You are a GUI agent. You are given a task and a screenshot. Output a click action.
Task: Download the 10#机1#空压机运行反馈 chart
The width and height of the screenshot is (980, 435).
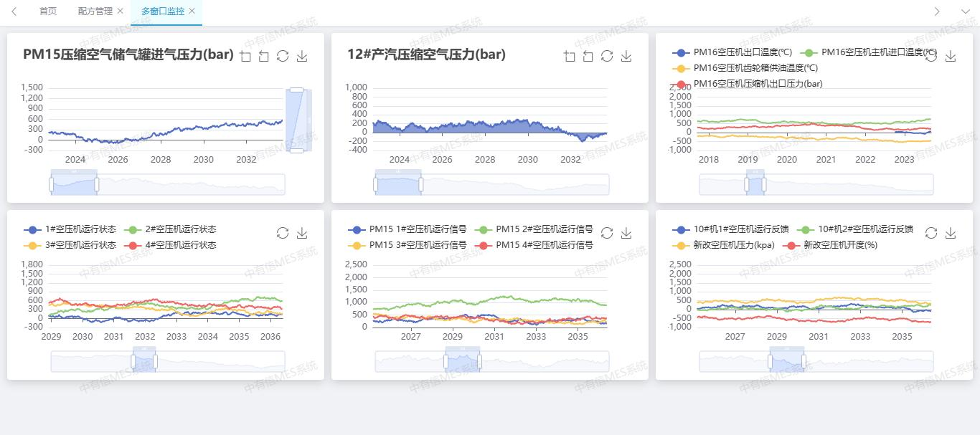point(951,233)
